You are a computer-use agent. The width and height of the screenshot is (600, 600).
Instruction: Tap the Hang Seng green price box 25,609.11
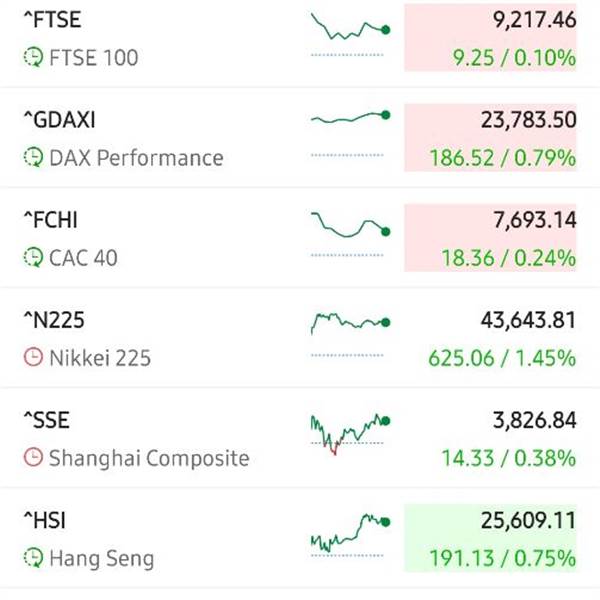490,538
